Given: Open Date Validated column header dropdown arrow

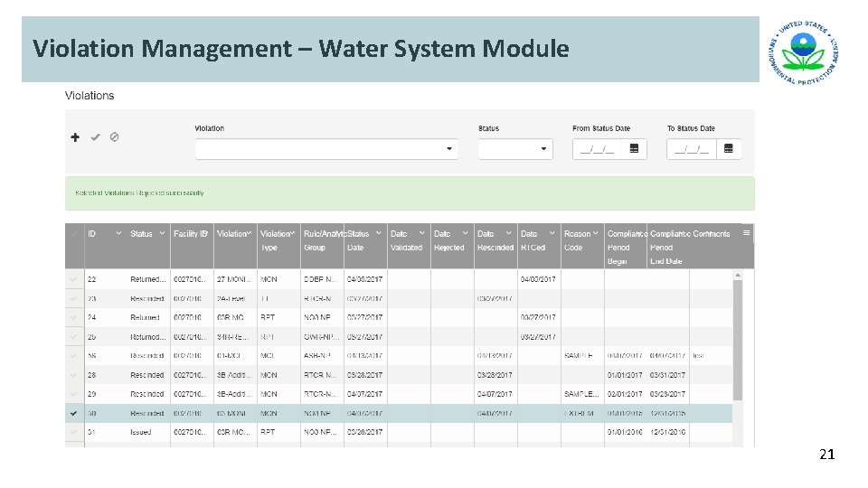Looking at the screenshot, I should pos(422,233).
